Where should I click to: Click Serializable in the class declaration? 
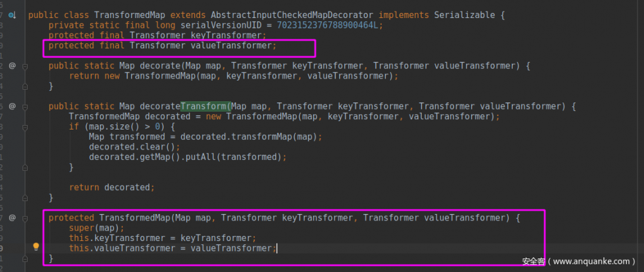(464, 15)
